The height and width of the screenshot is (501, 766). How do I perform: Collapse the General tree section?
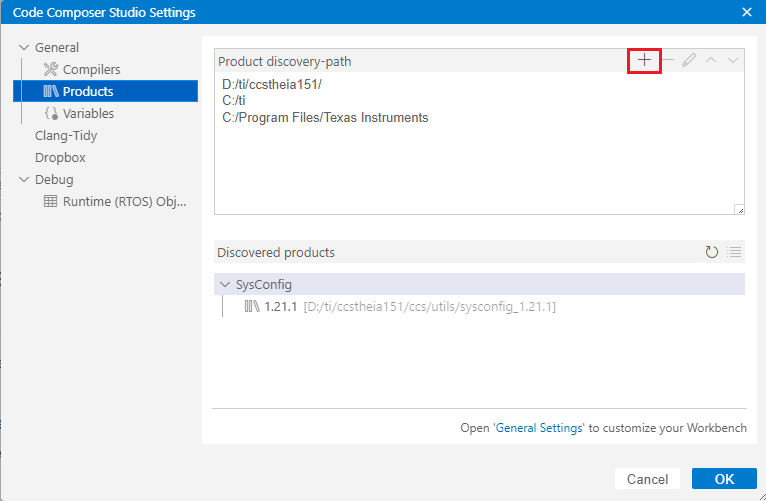click(24, 48)
